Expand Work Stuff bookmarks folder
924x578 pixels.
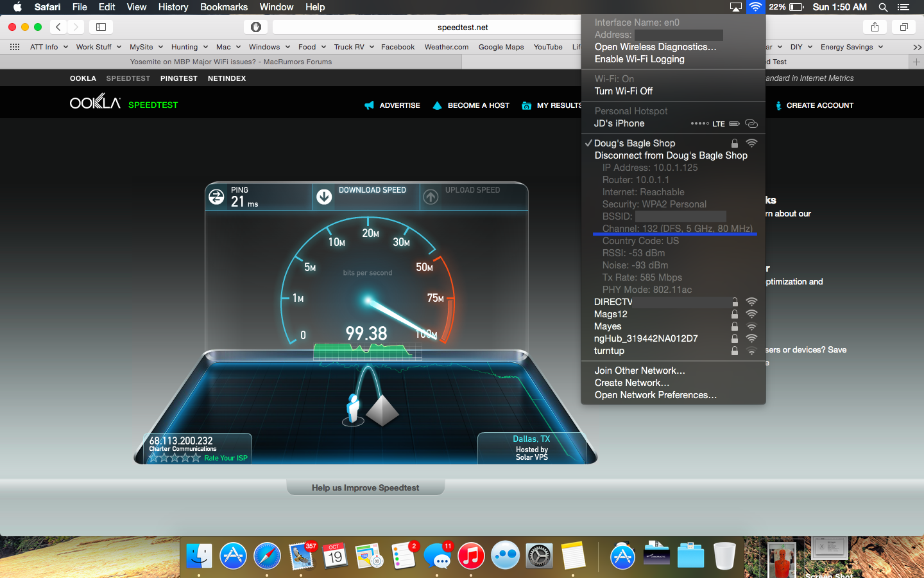tap(98, 47)
